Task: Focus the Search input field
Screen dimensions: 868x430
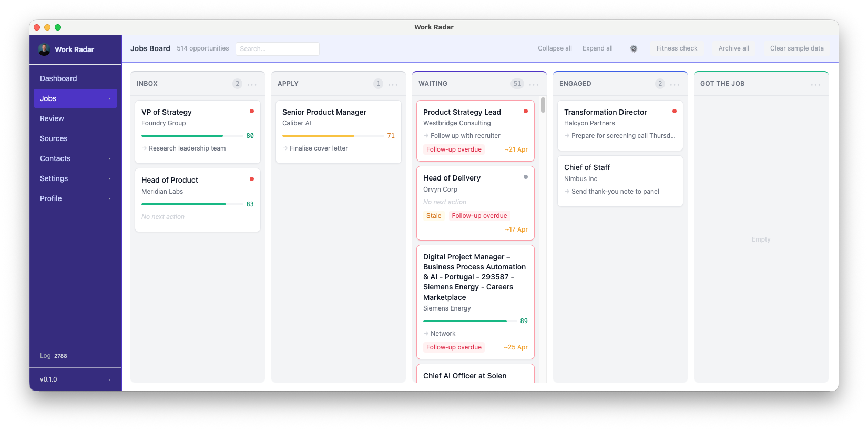Action: (278, 49)
